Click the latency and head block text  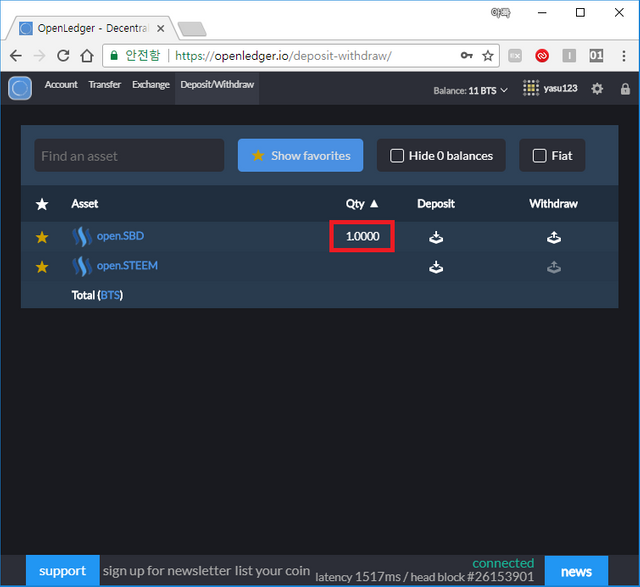click(424, 577)
